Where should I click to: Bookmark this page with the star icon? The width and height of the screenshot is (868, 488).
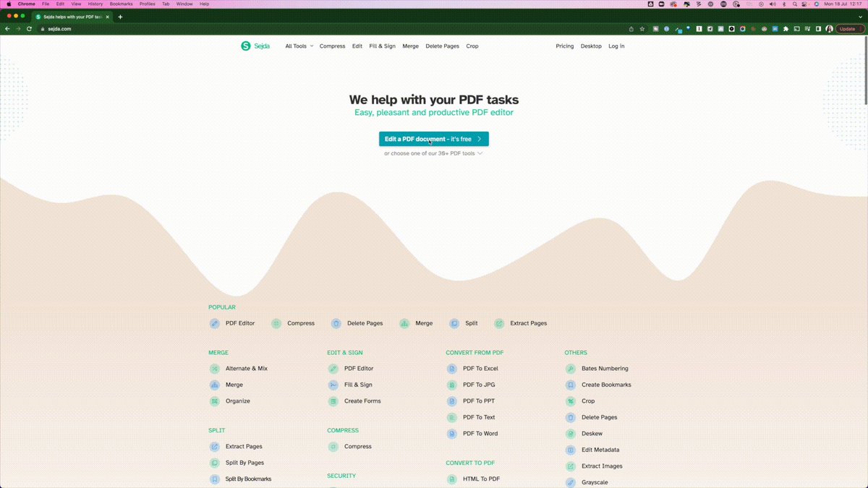click(642, 29)
